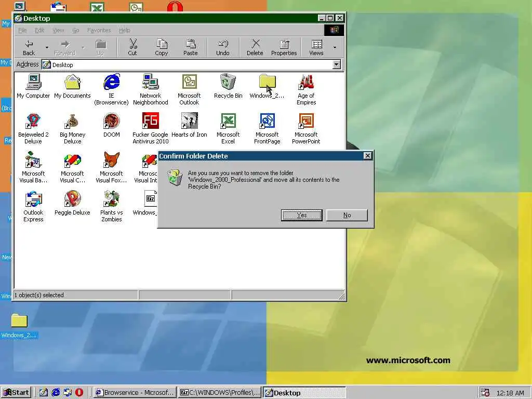Click the task scheduler tray icon
The height and width of the screenshot is (399, 532).
(x=485, y=393)
